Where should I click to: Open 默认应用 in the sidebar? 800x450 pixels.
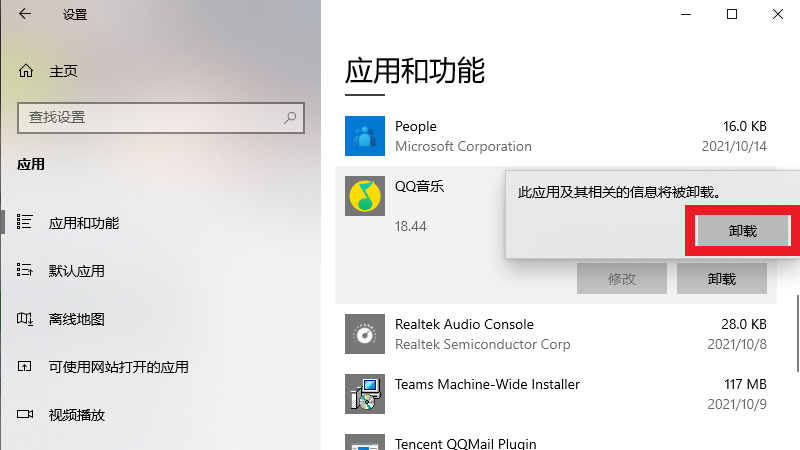point(77,271)
